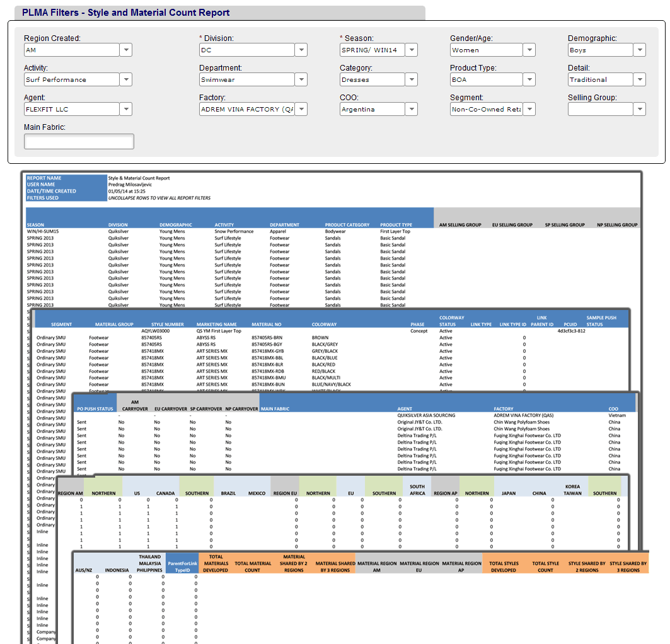670x644 pixels.
Task: Select the STYLE NUMBER column header
Action: pyautogui.click(x=168, y=325)
